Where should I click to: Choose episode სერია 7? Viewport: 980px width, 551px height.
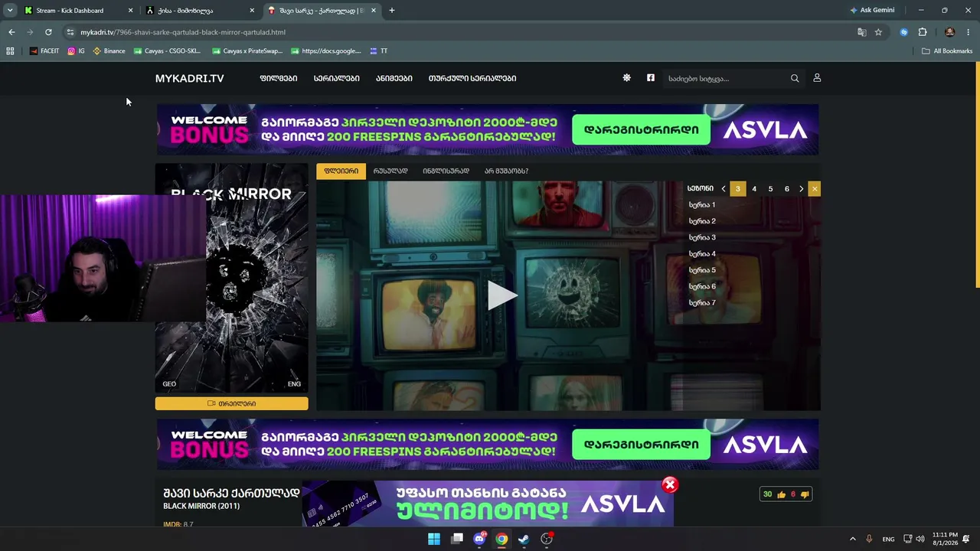tap(702, 303)
